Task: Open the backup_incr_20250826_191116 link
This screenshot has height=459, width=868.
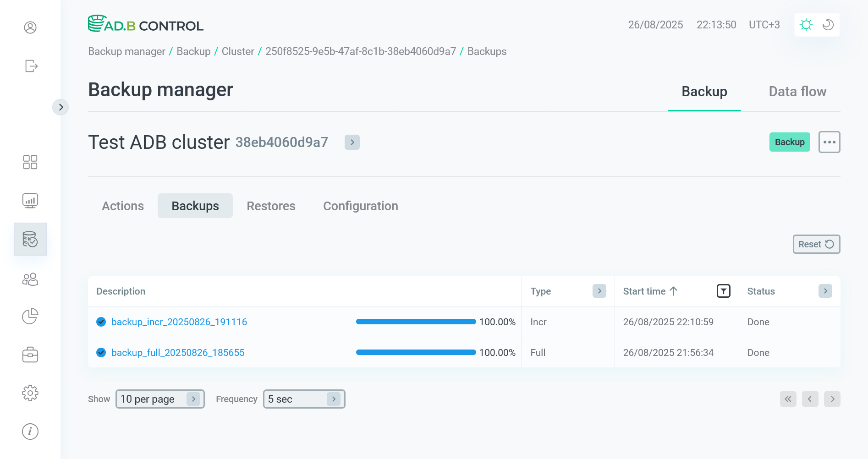Action: (x=179, y=322)
